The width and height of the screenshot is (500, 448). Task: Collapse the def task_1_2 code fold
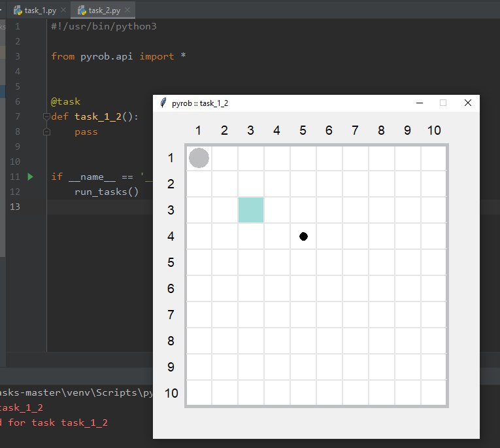click(x=46, y=116)
